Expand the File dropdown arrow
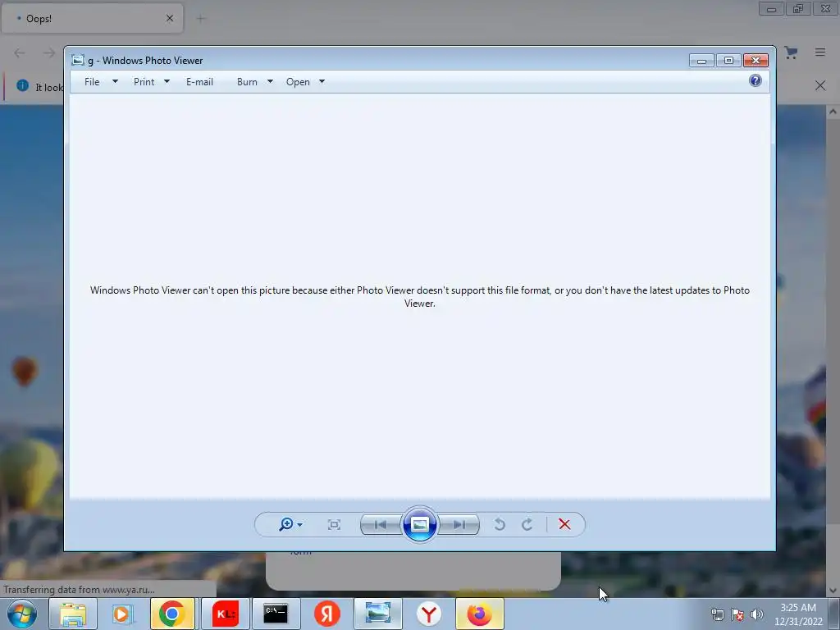 click(x=115, y=81)
